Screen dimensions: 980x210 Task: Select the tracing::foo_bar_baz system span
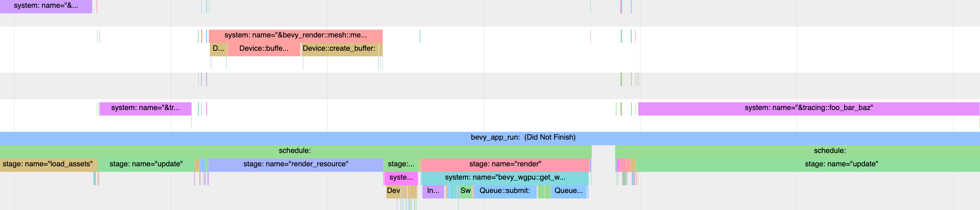click(x=808, y=108)
